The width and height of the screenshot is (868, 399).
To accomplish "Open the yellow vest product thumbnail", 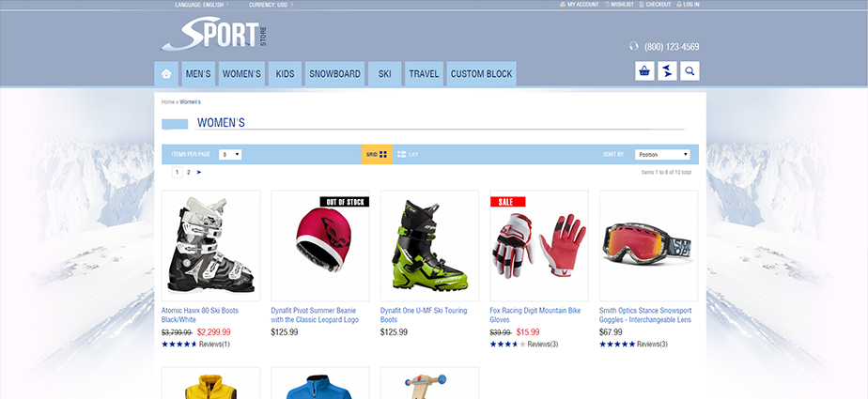I will coord(211,383).
